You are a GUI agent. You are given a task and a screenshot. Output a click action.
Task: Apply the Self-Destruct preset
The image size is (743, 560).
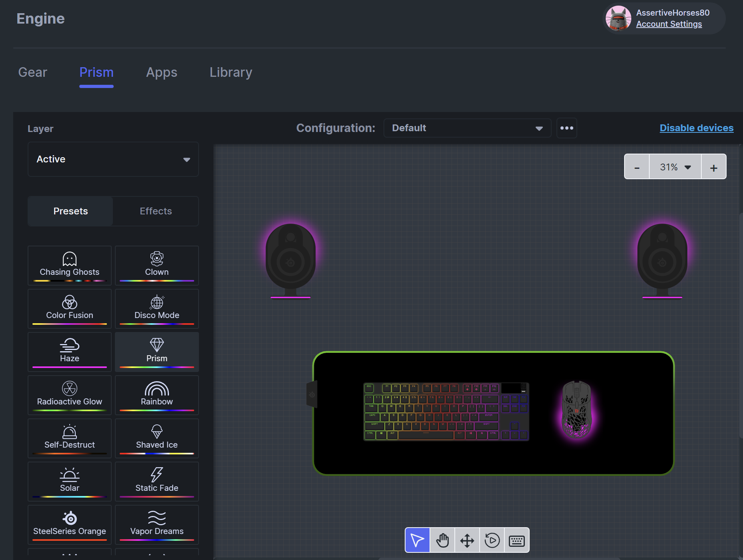point(70,438)
